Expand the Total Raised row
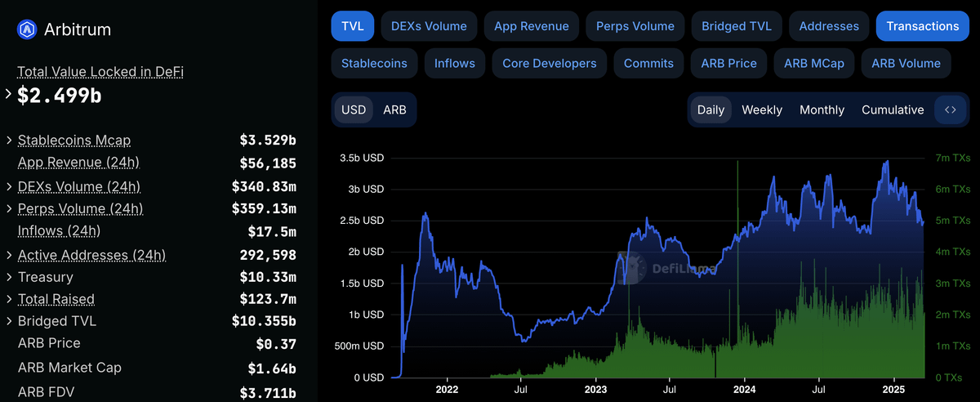This screenshot has width=980, height=402. click(8, 299)
